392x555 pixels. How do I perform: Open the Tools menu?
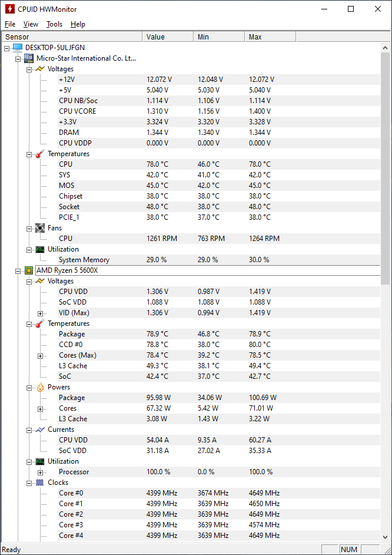pyautogui.click(x=54, y=24)
